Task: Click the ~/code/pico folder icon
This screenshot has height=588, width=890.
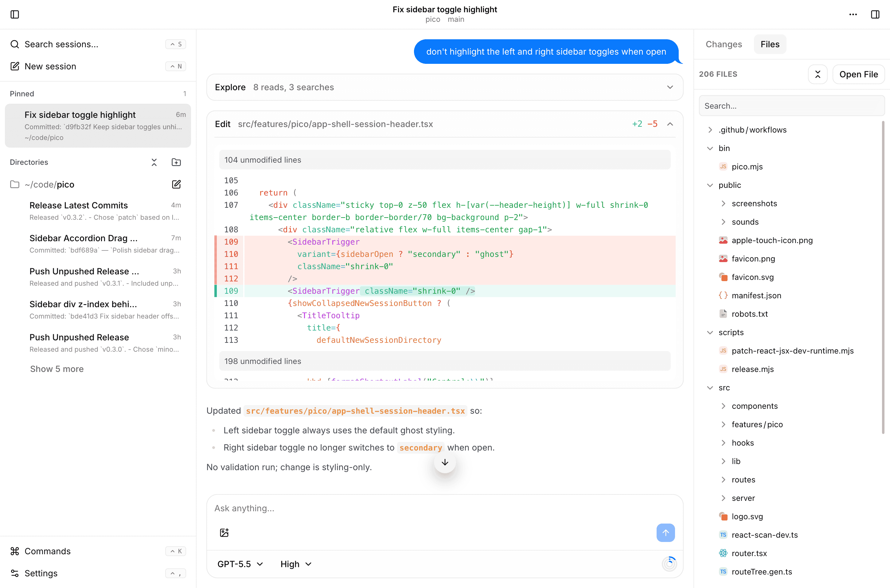Action: click(x=15, y=184)
